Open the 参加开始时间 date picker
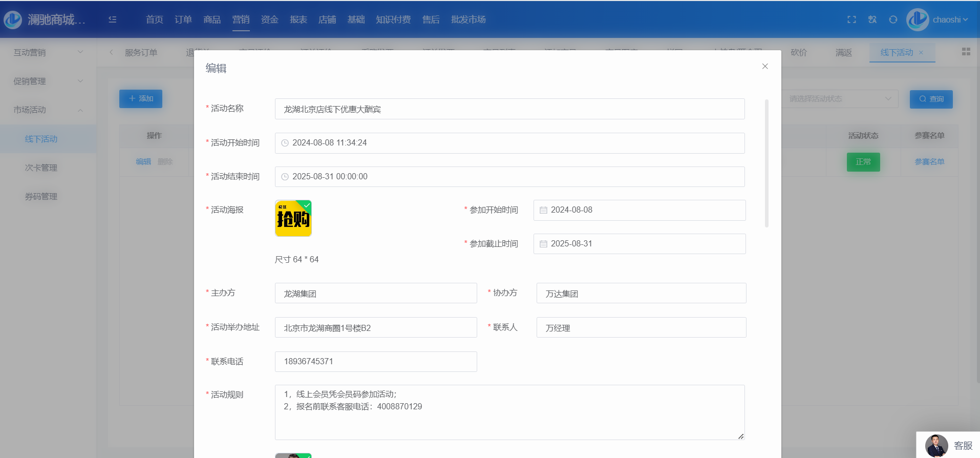 (639, 210)
